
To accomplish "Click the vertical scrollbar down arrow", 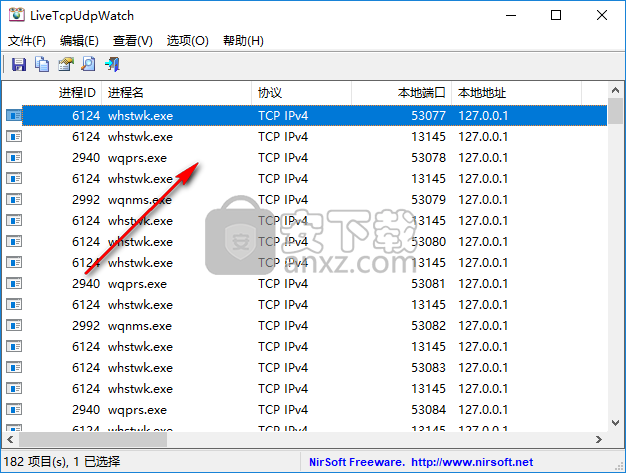I will (616, 421).
